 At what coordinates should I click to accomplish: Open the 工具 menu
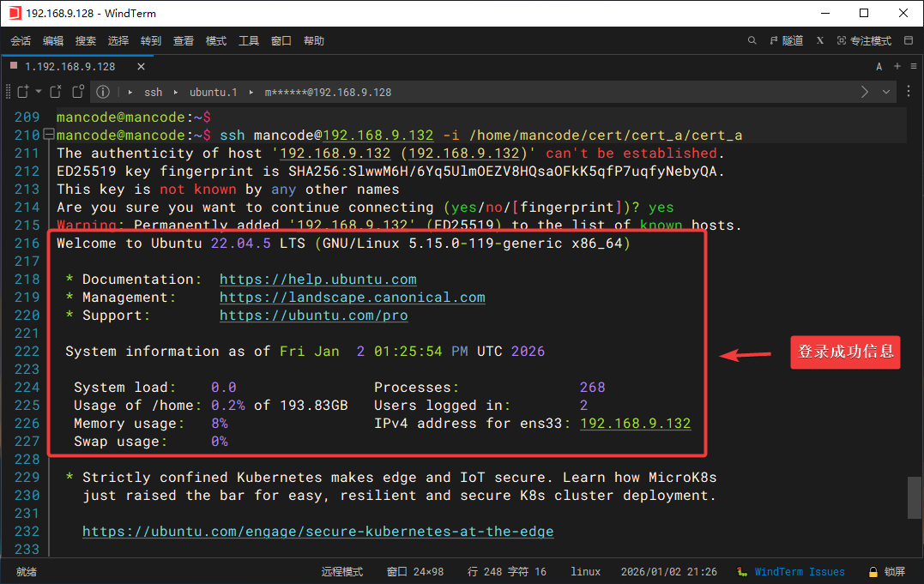pos(249,40)
